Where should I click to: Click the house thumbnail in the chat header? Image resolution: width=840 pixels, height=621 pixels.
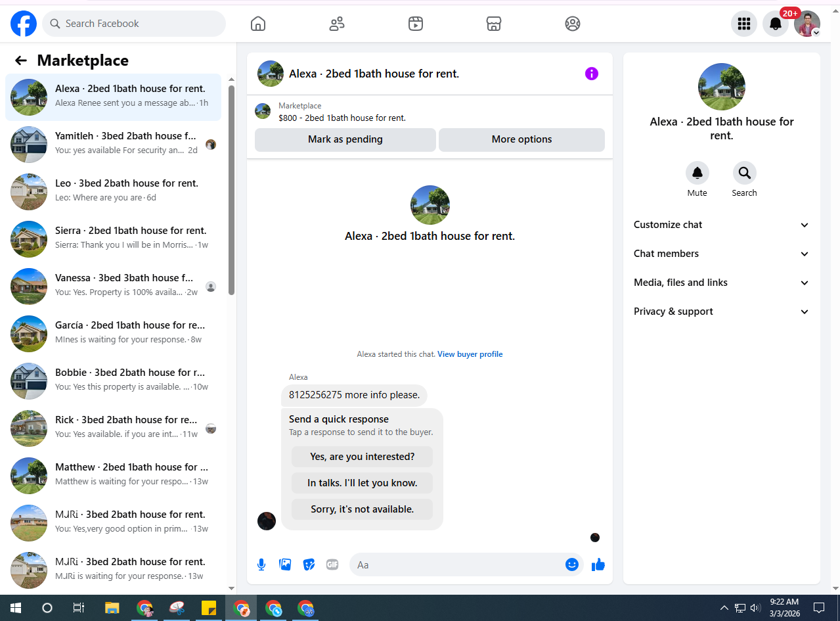tap(271, 74)
